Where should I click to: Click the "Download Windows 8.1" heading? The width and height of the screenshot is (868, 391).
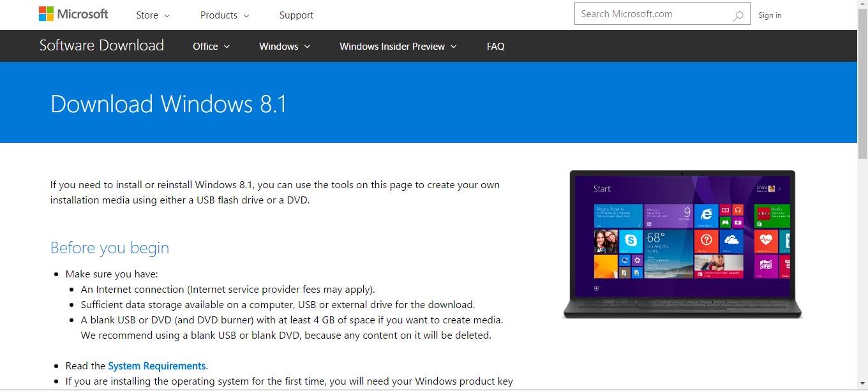168,104
